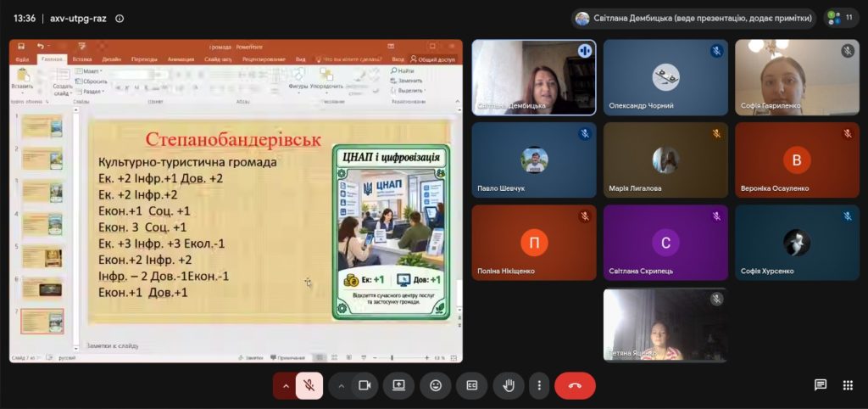Open more options three-dot menu
Viewport: 868px width, 409px height.
tap(538, 386)
